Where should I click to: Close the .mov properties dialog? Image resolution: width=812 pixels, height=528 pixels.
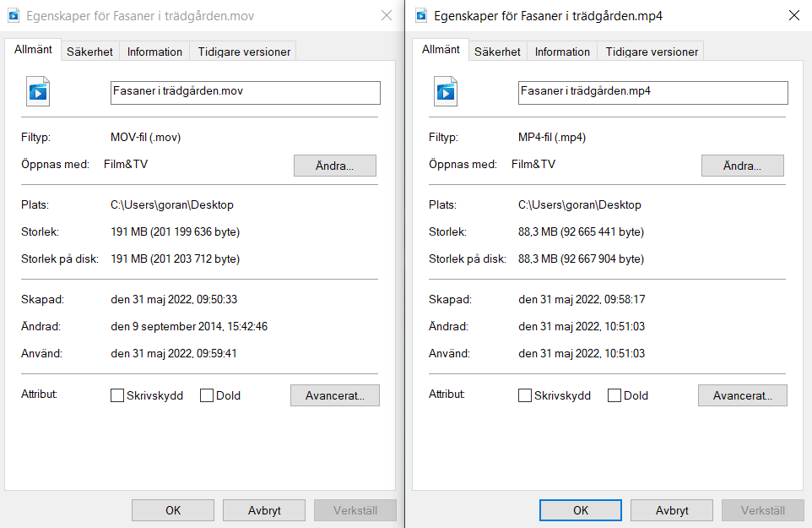pos(386,15)
